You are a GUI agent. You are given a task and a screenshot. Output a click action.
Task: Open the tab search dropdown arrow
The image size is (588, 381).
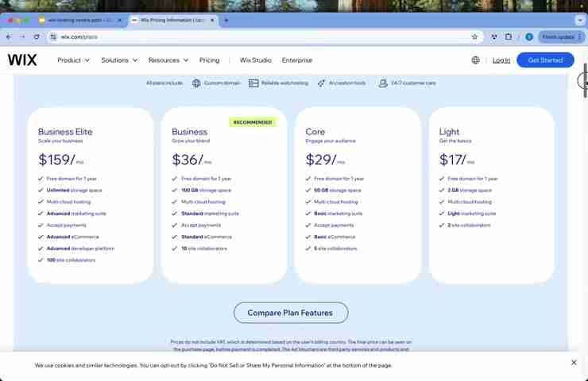click(580, 21)
